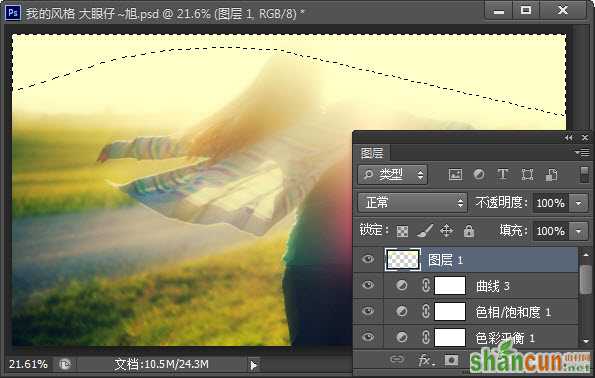Open the 正常 blend mode dropdown
Viewport: 595px width, 378px height.
pos(413,202)
